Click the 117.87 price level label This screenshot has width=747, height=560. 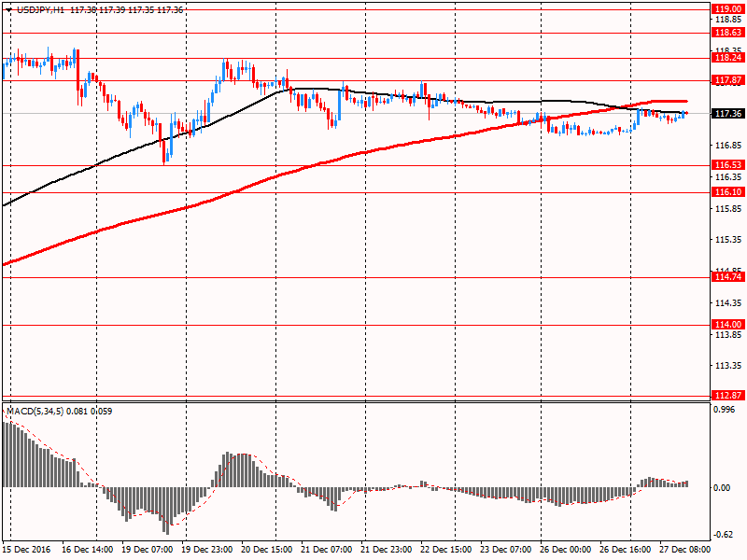tap(726, 80)
